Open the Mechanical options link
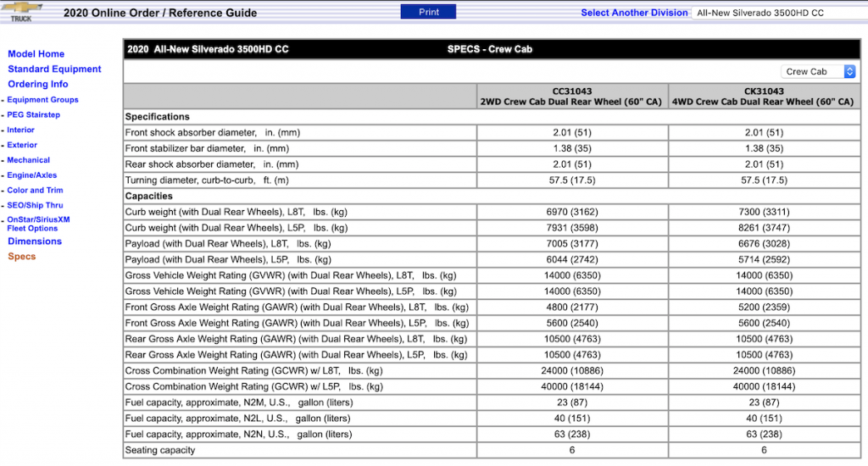 click(28, 160)
